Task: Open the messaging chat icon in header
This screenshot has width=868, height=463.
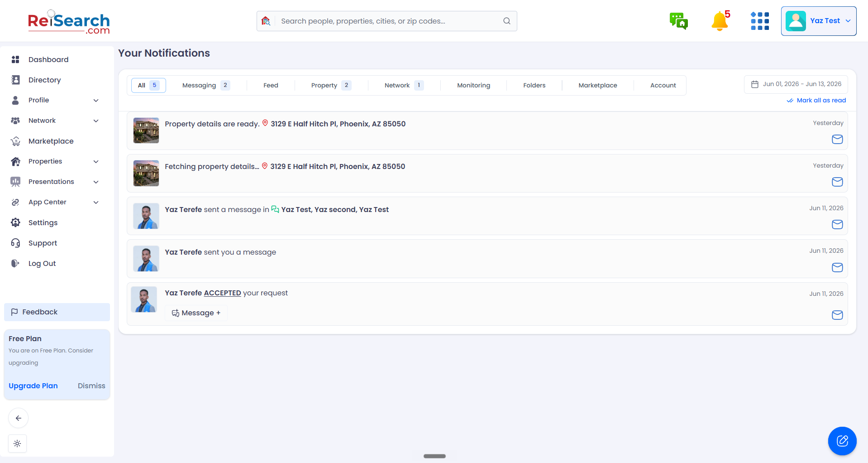Action: pos(678,21)
